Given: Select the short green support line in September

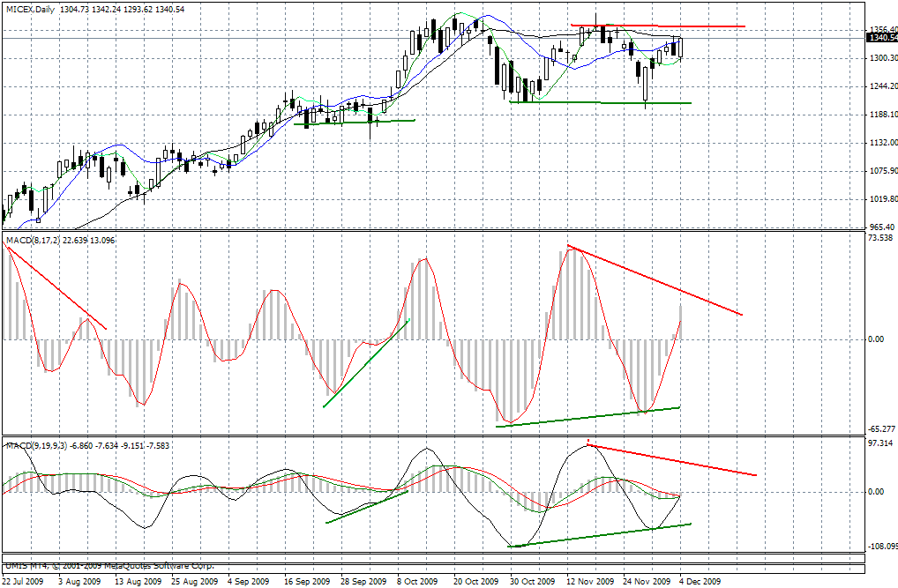Looking at the screenshot, I should [x=353, y=122].
